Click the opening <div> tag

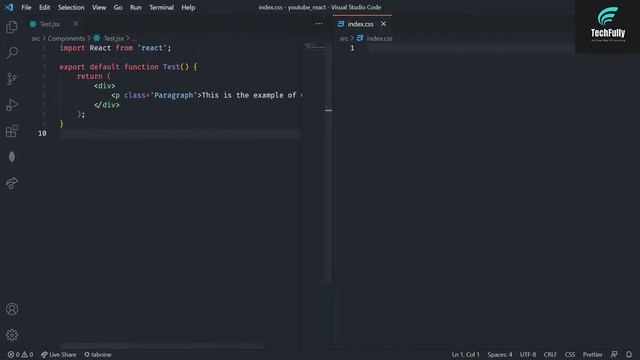click(104, 86)
